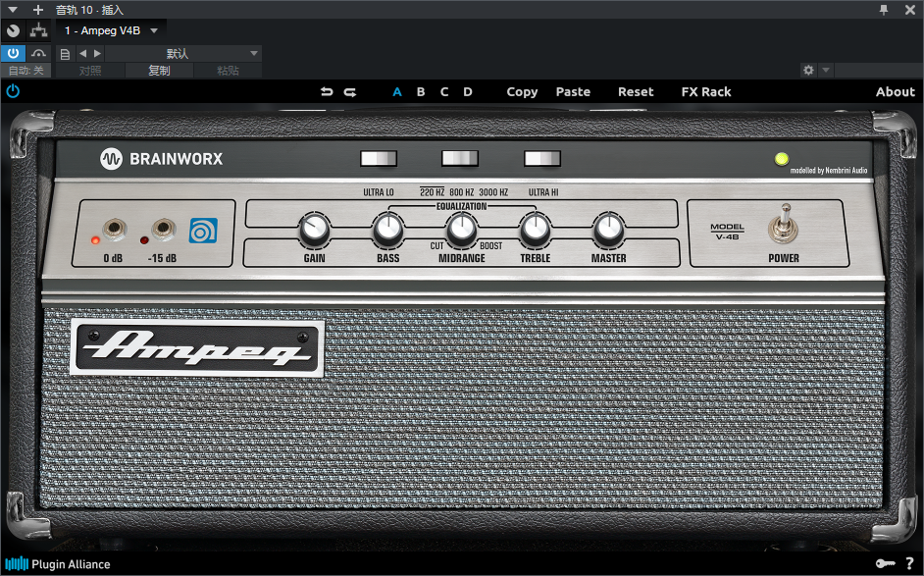Select settings bank D
The height and width of the screenshot is (576, 924).
pyautogui.click(x=468, y=92)
